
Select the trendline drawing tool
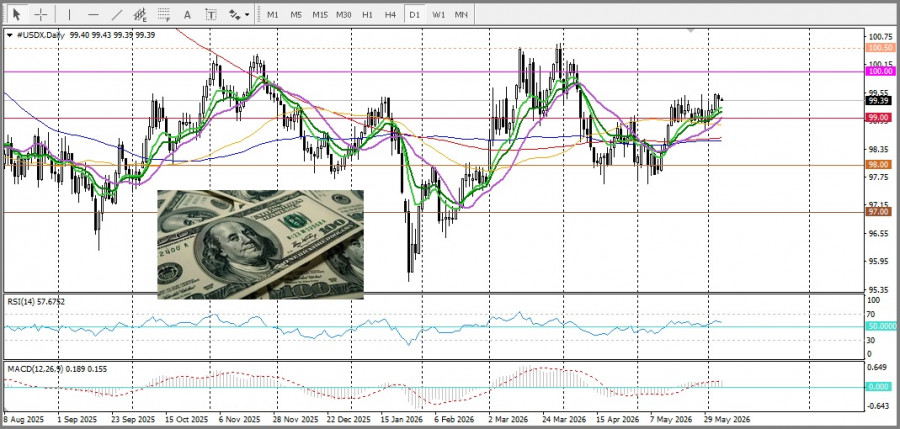coord(117,14)
